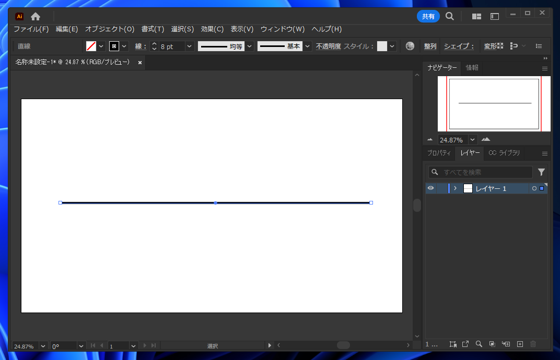
Task: Click the 共有 share button
Action: (428, 16)
